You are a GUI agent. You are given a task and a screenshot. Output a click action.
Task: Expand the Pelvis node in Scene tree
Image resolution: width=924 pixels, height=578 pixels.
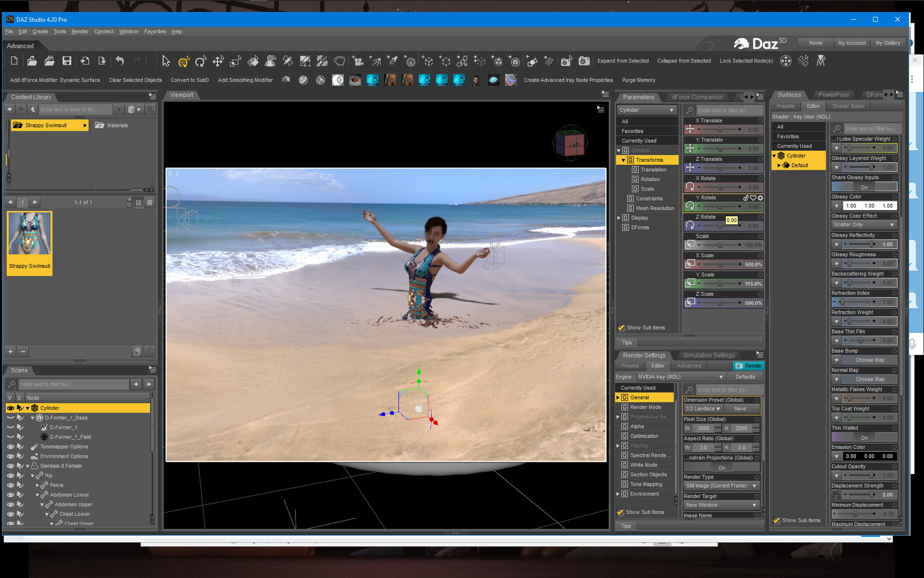coord(38,485)
